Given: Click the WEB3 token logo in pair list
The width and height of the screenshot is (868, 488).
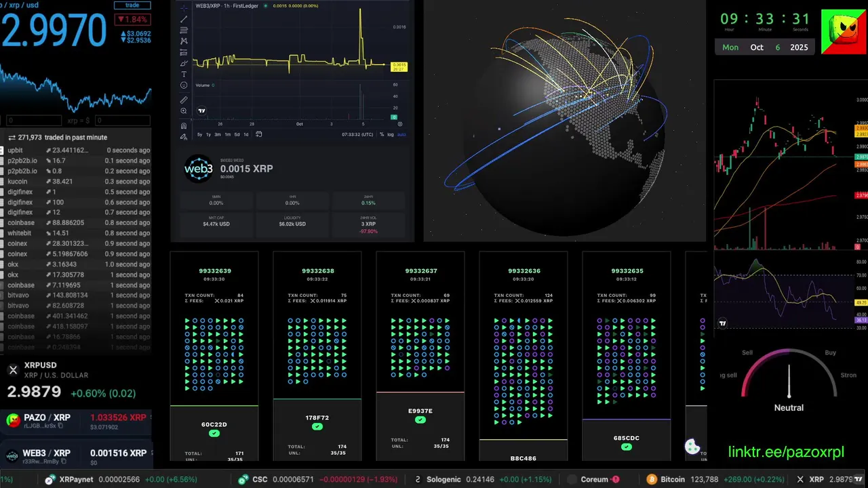Looking at the screenshot, I should coord(12,457).
